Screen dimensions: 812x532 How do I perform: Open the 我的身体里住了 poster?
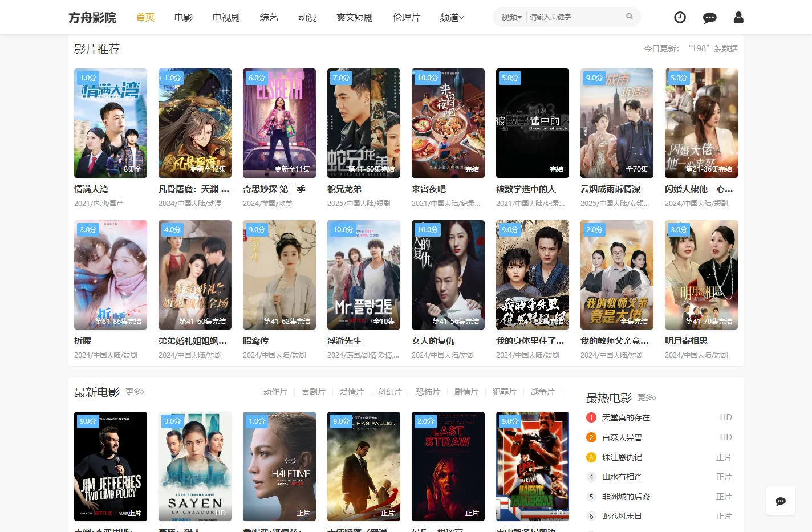[533, 275]
